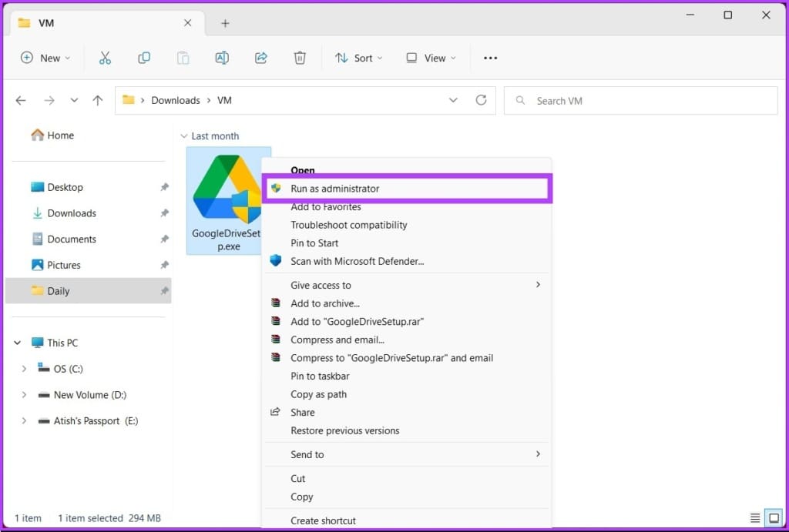Screen dimensions: 789x532
Task: Choose Copy in context menu
Action: [407, 497]
